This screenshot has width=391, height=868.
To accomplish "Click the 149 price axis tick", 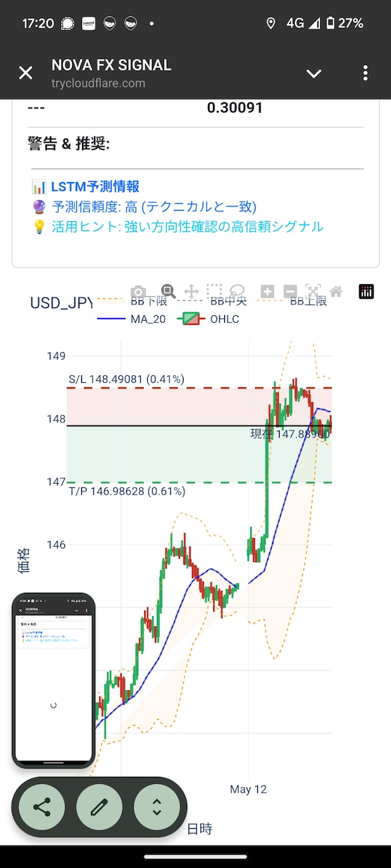I will pos(56,356).
